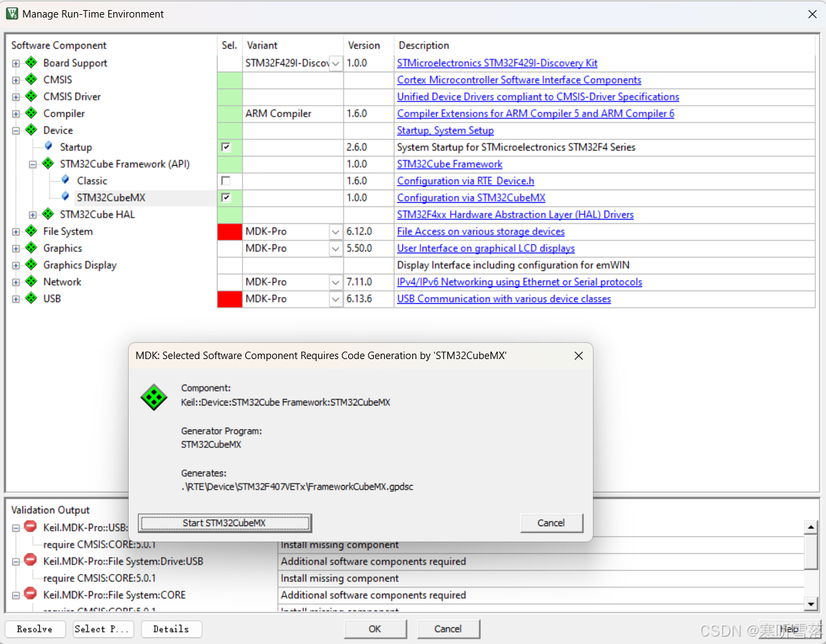Viewport: 826px width, 644px height.
Task: Collapse the STM32Cube Framework (API) node
Action: pos(32,164)
